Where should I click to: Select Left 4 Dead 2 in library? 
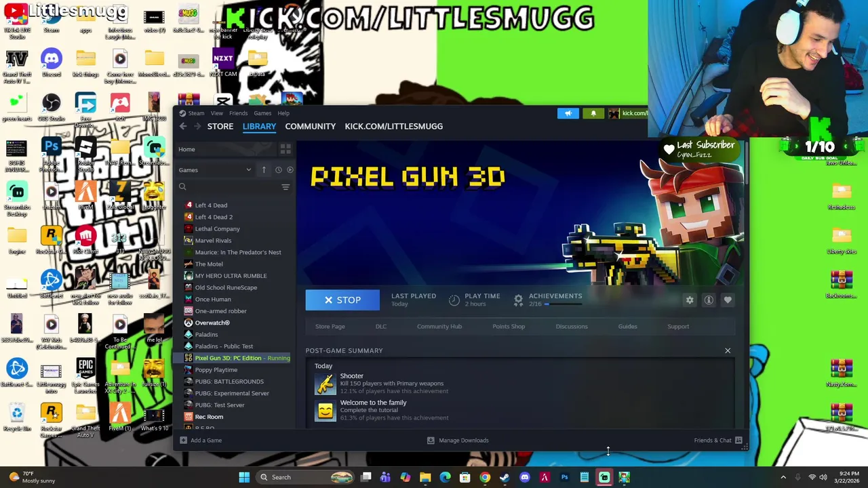point(214,217)
